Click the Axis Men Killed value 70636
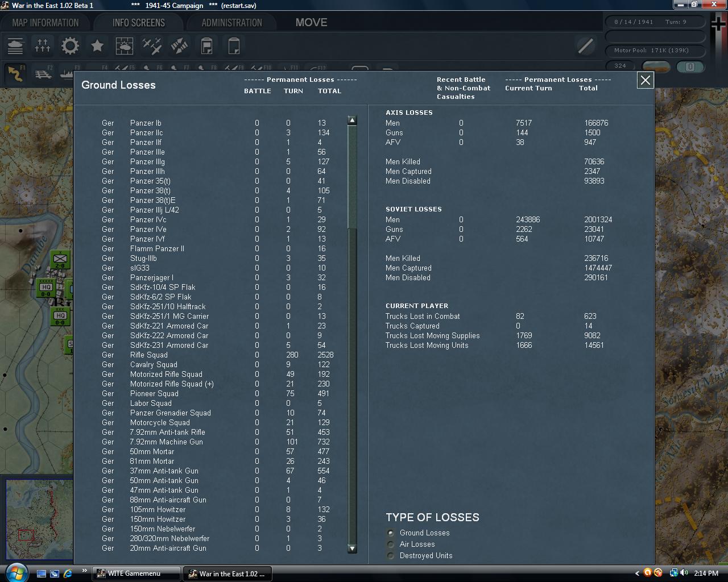Viewport: 728px width, 582px height. click(594, 161)
